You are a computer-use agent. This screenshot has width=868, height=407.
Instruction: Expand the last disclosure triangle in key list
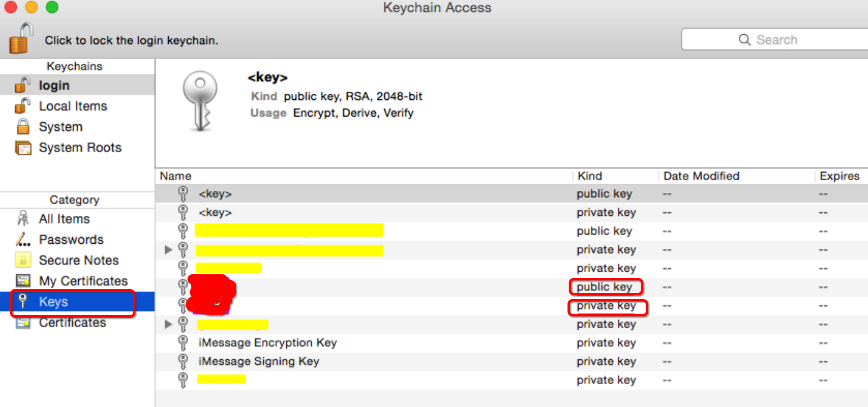click(168, 324)
